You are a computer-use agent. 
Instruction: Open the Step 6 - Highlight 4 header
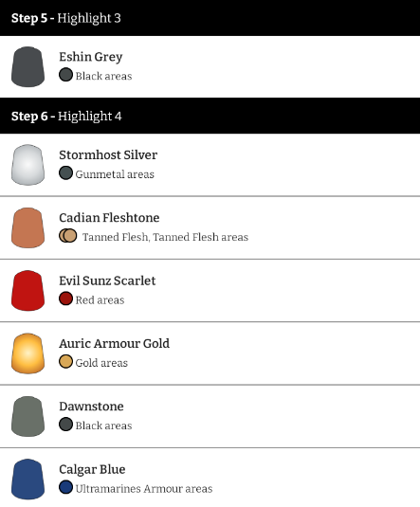coord(210,116)
